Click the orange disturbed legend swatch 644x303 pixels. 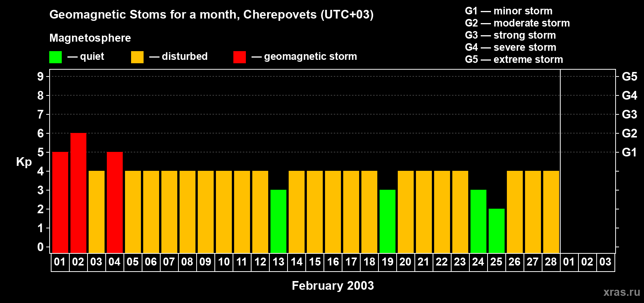(137, 57)
